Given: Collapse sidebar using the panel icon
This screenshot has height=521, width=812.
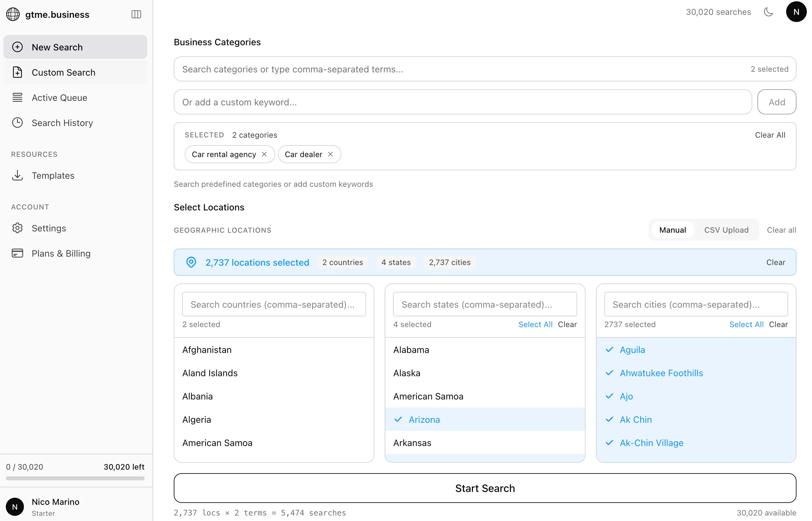Looking at the screenshot, I should [x=136, y=14].
